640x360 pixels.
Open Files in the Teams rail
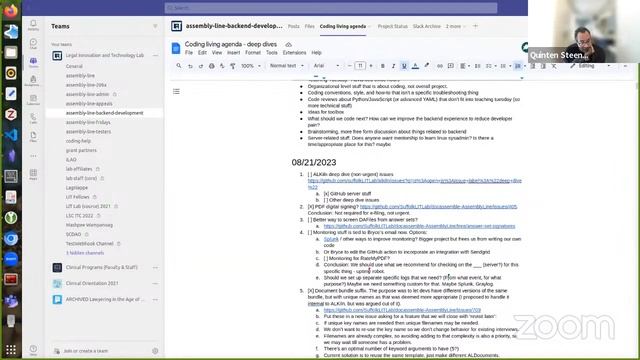[x=33, y=137]
